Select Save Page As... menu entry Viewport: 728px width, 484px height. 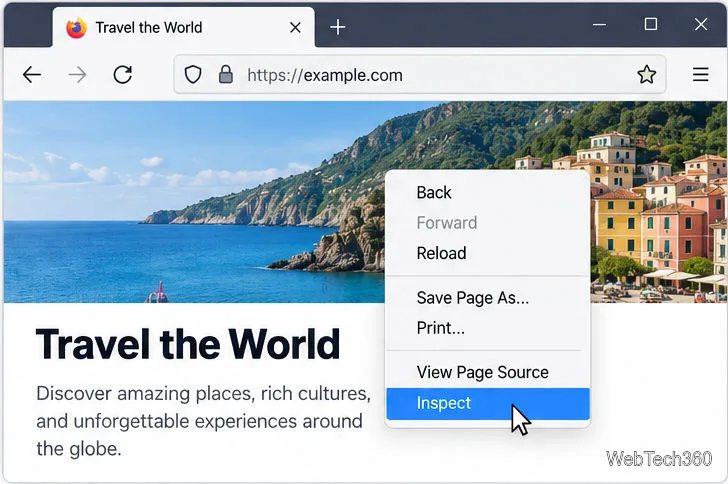[488, 298]
